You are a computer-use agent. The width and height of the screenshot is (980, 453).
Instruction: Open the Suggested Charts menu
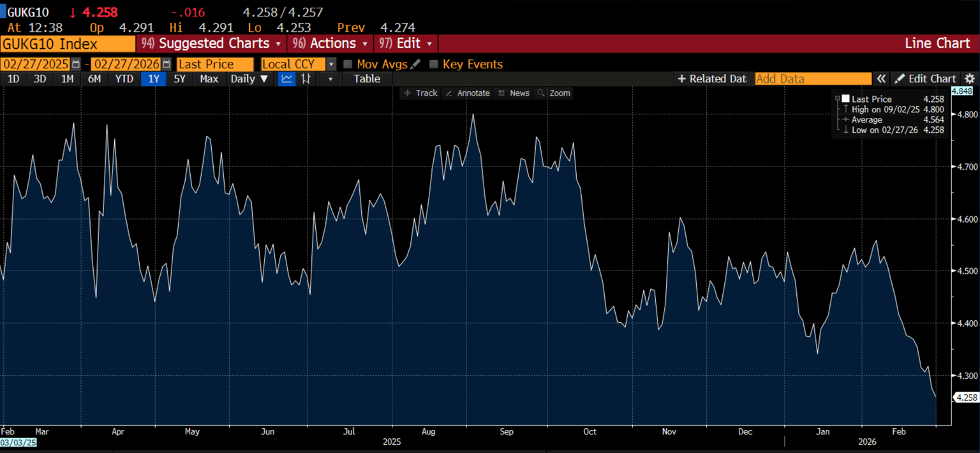(x=212, y=43)
